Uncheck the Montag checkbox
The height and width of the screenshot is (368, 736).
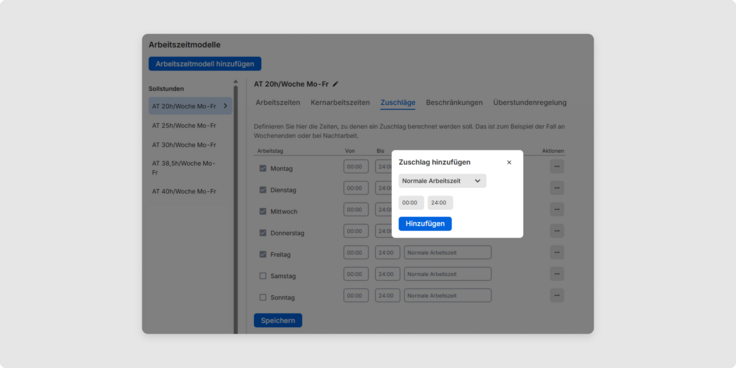click(263, 169)
